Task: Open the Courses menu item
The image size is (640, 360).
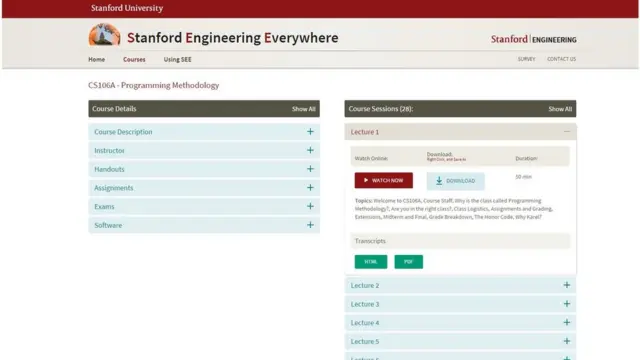Action: 134,59
